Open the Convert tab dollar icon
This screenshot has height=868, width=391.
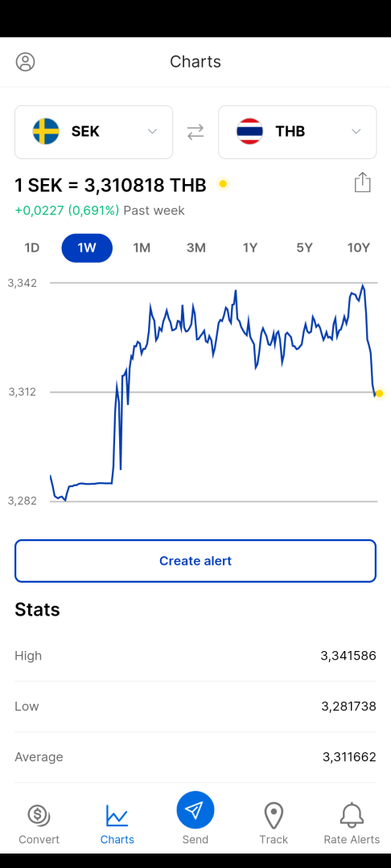[39, 815]
